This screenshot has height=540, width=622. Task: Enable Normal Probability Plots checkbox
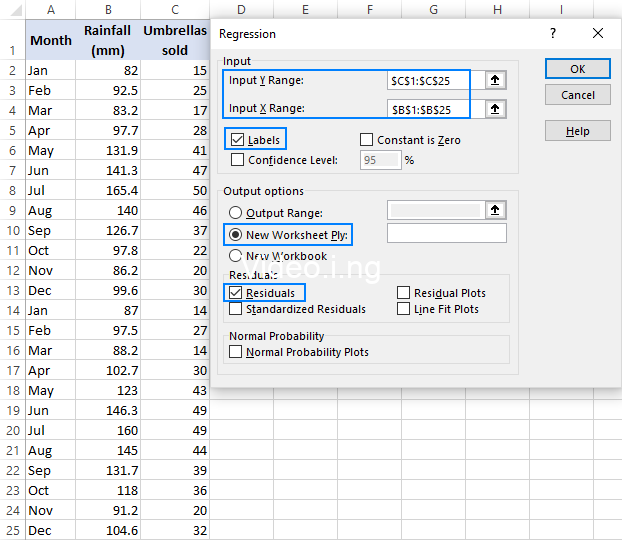pos(236,352)
